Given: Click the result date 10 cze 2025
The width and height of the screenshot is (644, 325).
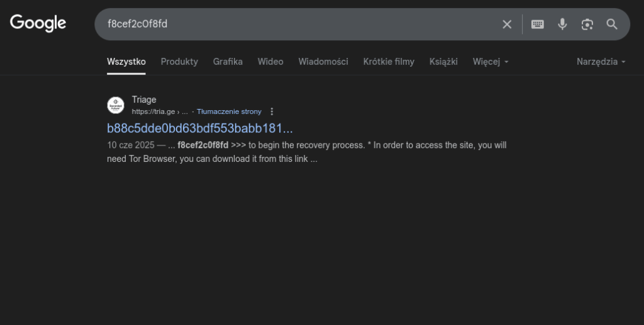Looking at the screenshot, I should tap(131, 145).
